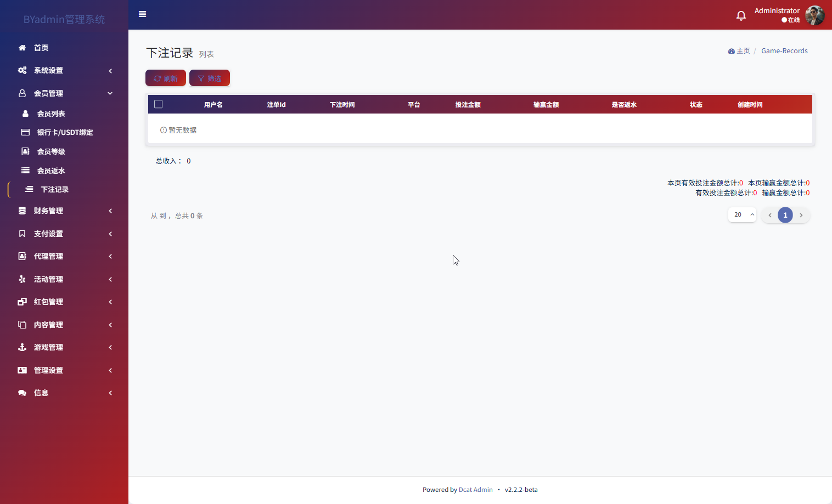832x504 pixels.
Task: Open the notification bell
Action: 741,15
